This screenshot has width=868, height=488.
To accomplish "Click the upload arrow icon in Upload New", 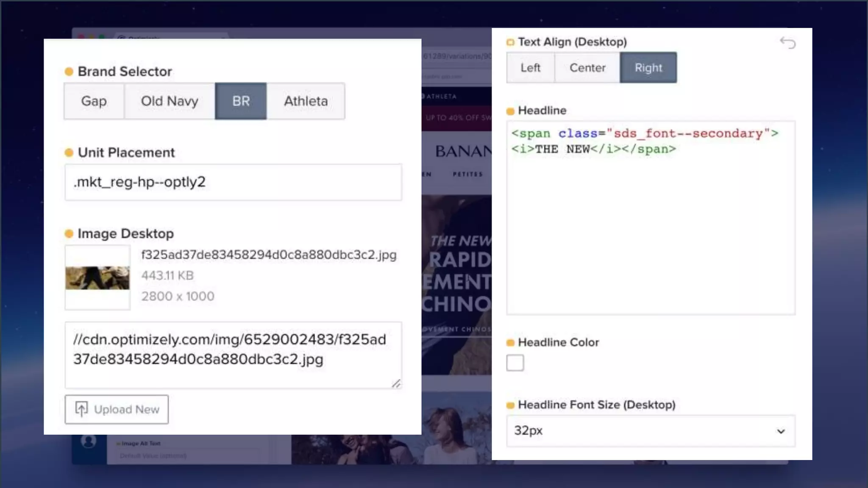I will [x=81, y=409].
